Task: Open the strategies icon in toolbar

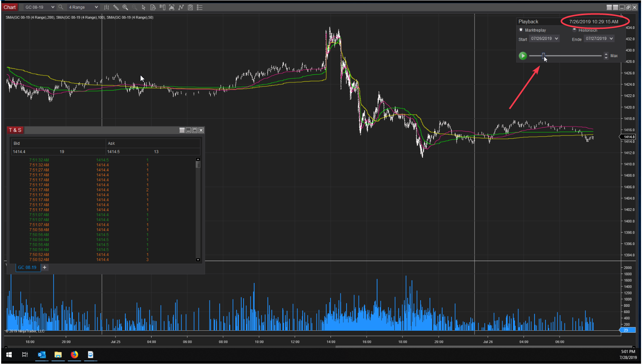Action: tap(181, 7)
